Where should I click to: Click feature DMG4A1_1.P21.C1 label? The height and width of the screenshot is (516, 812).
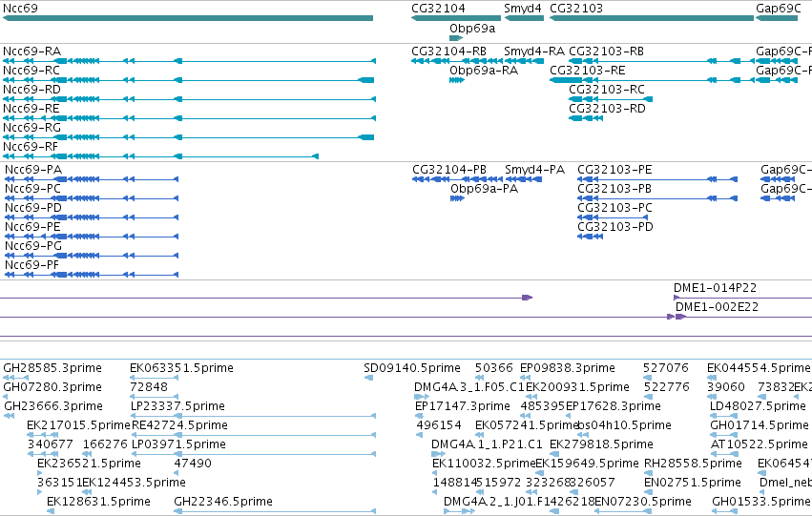coord(487,444)
